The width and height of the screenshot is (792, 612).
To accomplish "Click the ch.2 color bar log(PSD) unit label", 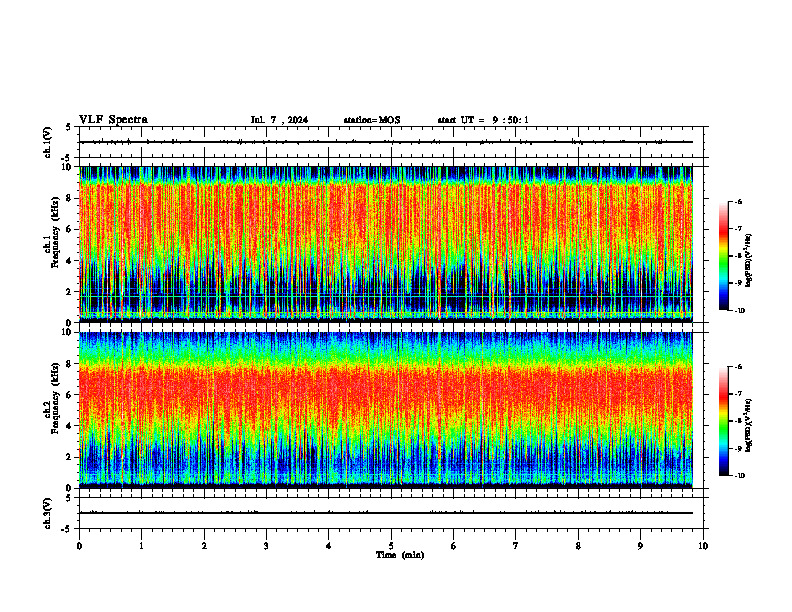I will click(749, 426).
